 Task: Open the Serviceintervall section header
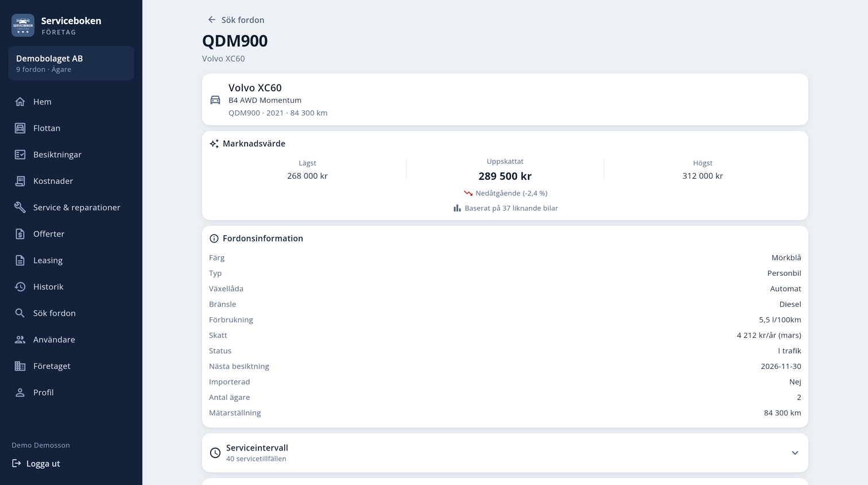(x=505, y=453)
